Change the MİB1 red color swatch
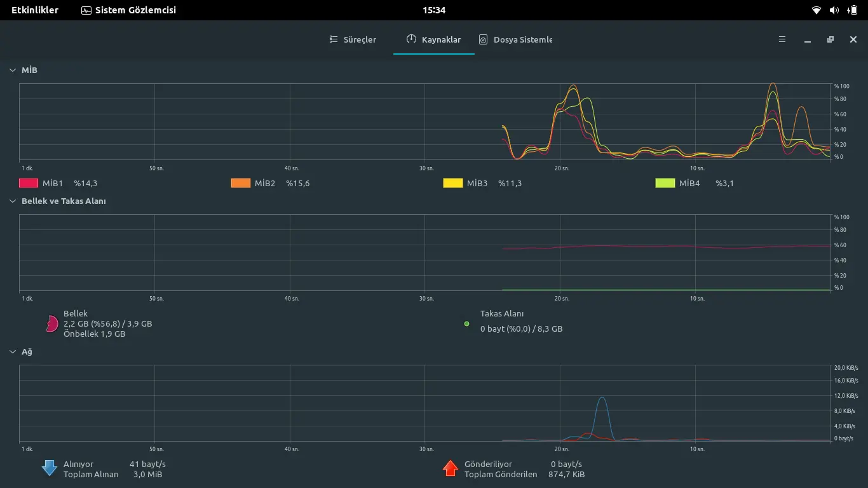 (29, 183)
